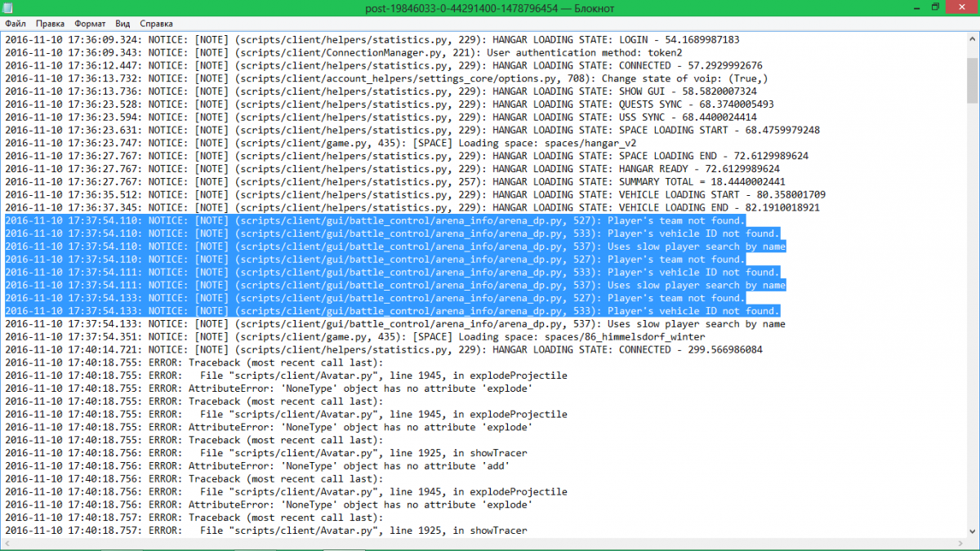Click the line 'QUESTS SYNC - 68.3740005493'
980x551 pixels.
(390, 104)
